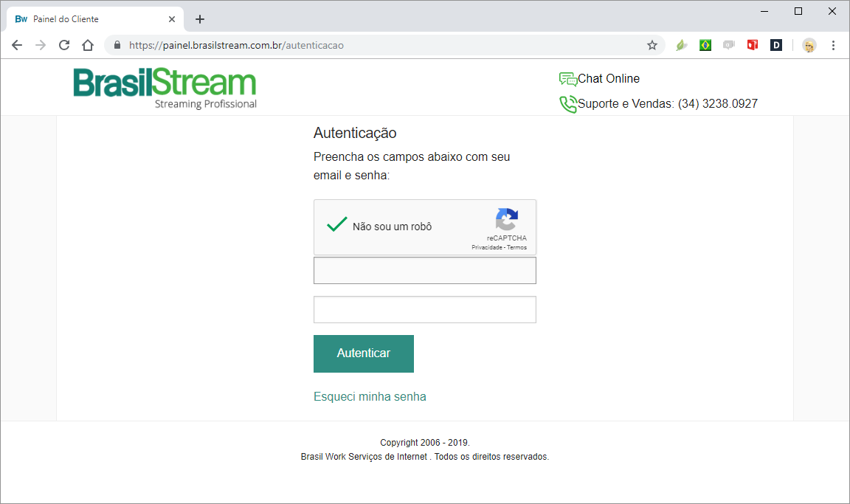Open the Chrome three-dot menu
This screenshot has height=504, width=850.
pos(833,45)
